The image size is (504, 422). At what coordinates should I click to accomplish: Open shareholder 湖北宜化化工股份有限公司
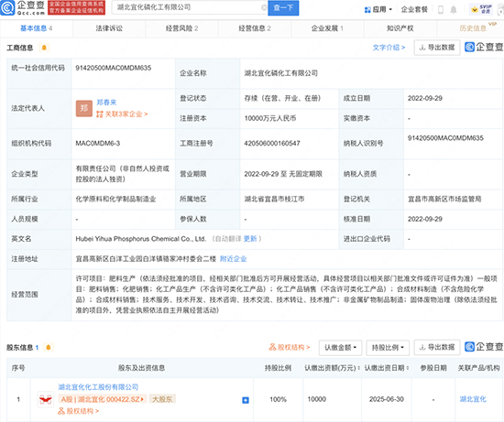click(x=98, y=387)
